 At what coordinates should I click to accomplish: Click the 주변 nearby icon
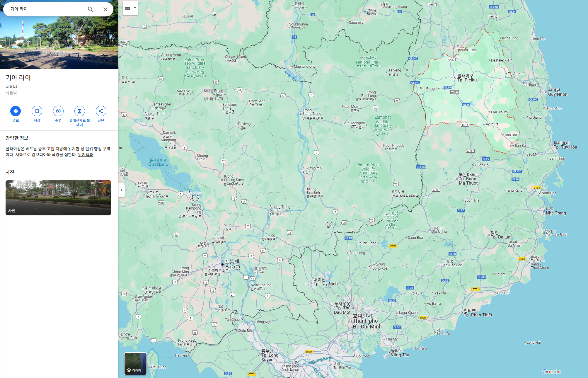(x=58, y=111)
